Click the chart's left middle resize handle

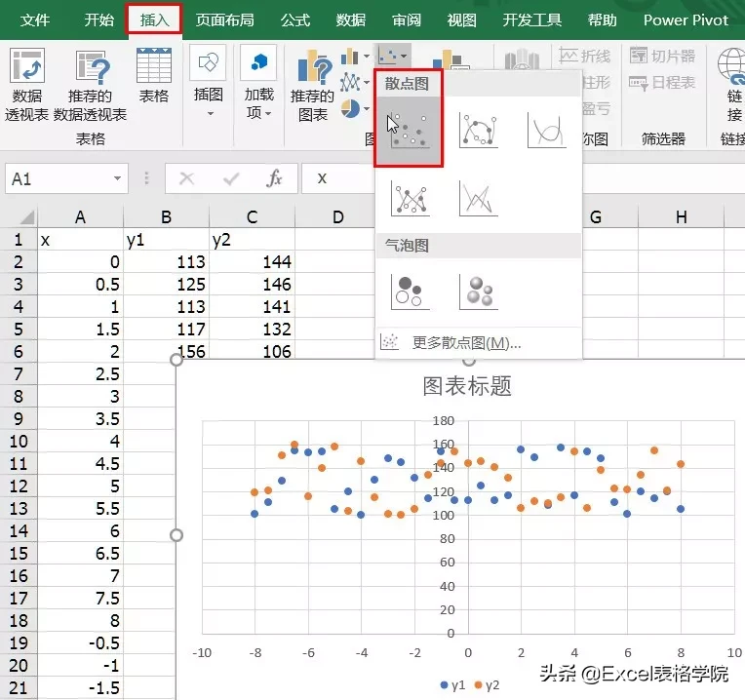coord(176,535)
